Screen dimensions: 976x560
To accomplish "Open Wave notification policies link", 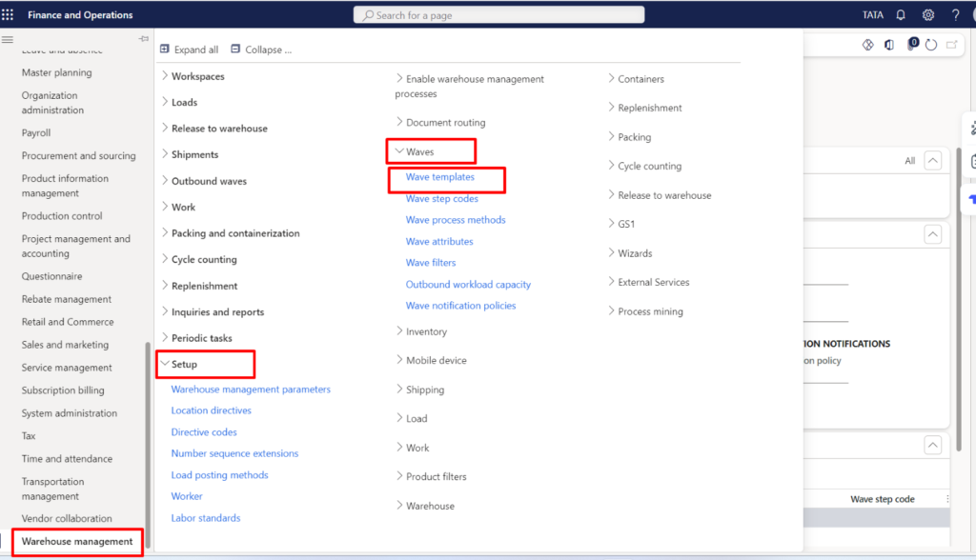I will [460, 306].
